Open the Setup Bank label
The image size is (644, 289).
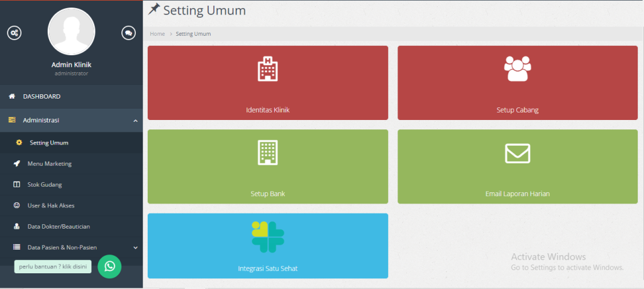point(268,194)
